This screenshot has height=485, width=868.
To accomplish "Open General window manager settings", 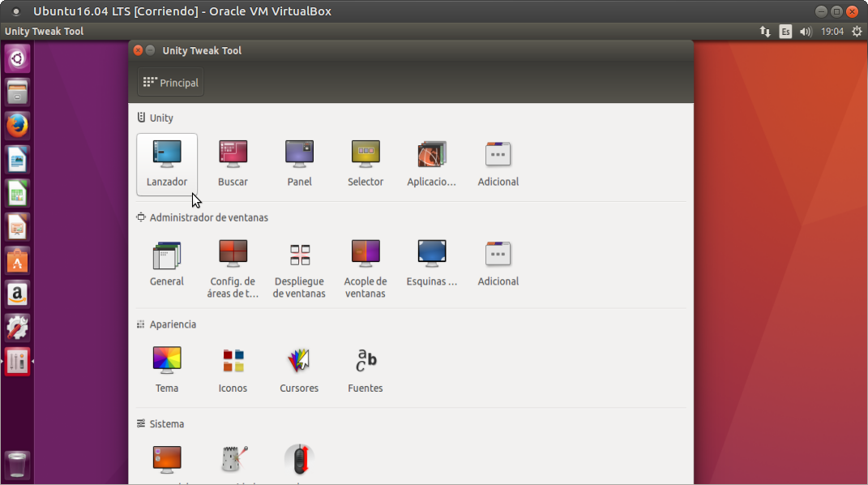I will tap(167, 264).
